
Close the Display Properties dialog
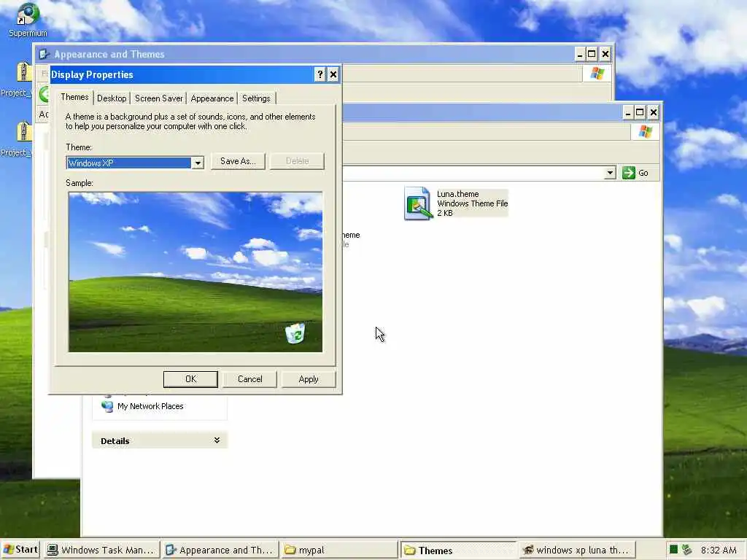tap(333, 74)
